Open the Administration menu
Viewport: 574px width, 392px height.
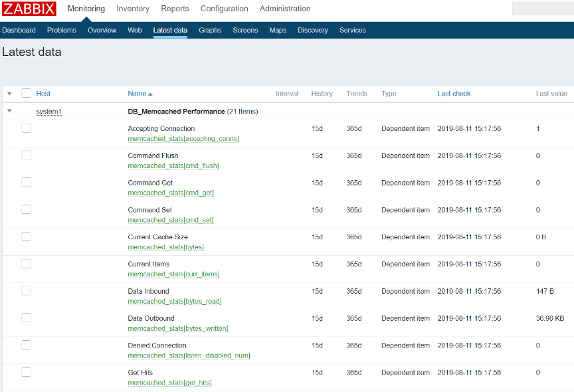285,9
